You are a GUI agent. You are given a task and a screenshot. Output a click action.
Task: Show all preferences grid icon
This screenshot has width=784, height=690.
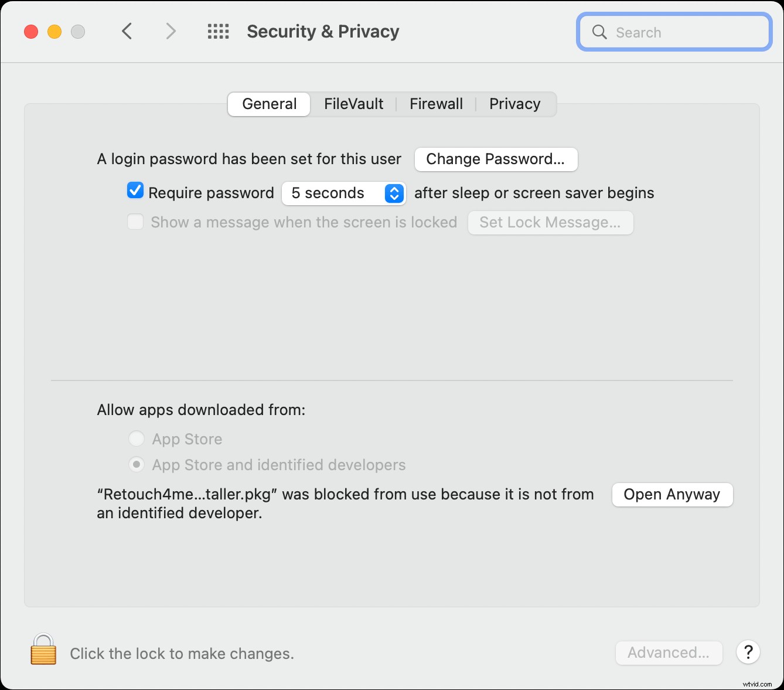[219, 31]
